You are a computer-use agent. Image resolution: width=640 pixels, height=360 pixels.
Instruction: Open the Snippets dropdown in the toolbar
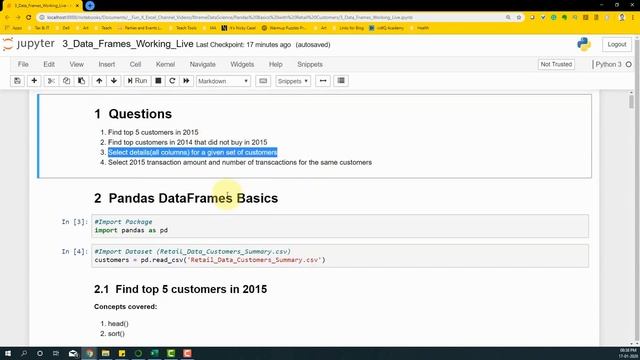293,81
